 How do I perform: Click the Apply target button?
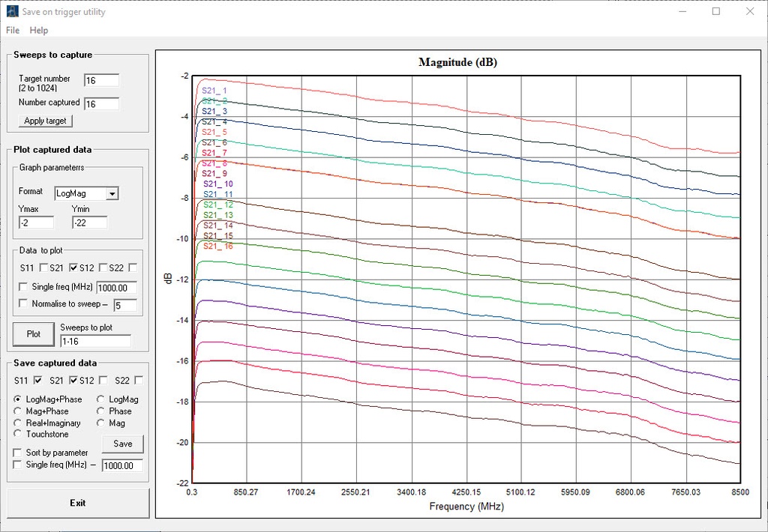point(46,121)
